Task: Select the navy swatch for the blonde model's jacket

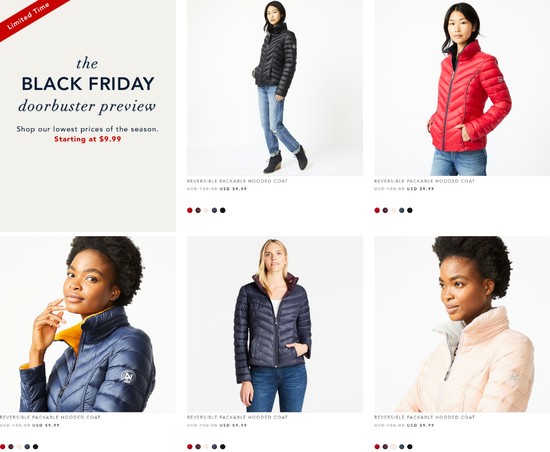Action: coord(214,447)
